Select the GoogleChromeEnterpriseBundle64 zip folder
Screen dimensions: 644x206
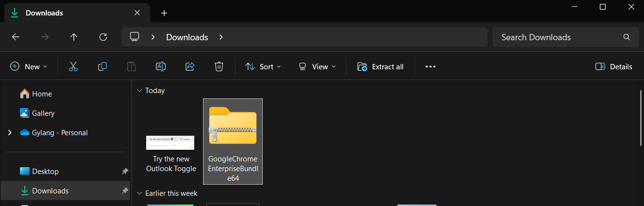point(233,142)
